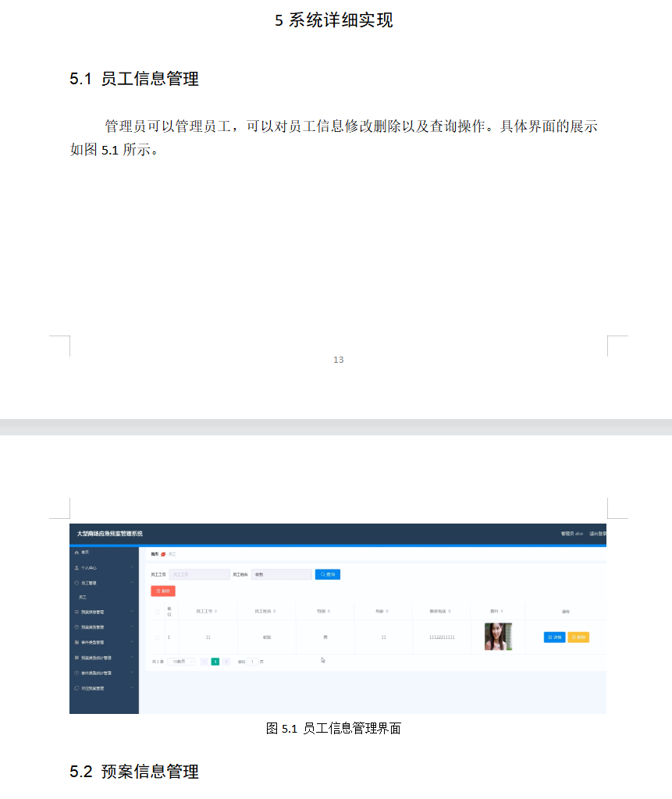Viewport: 672px width, 799px height.
Task: Open 预案信息管理 via its sidebar icon
Action: click(x=76, y=610)
